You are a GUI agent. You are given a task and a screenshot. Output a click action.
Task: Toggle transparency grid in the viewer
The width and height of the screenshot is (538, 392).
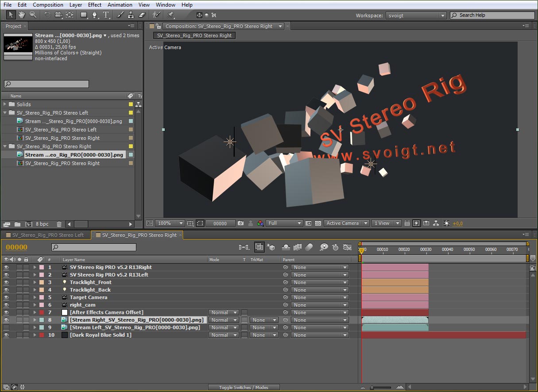click(x=318, y=223)
